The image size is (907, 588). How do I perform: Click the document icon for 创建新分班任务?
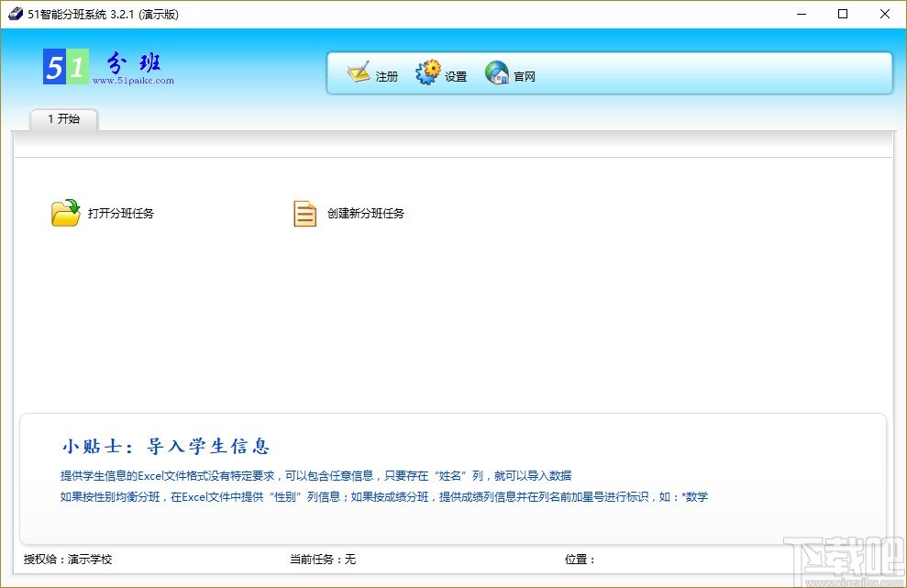304,212
